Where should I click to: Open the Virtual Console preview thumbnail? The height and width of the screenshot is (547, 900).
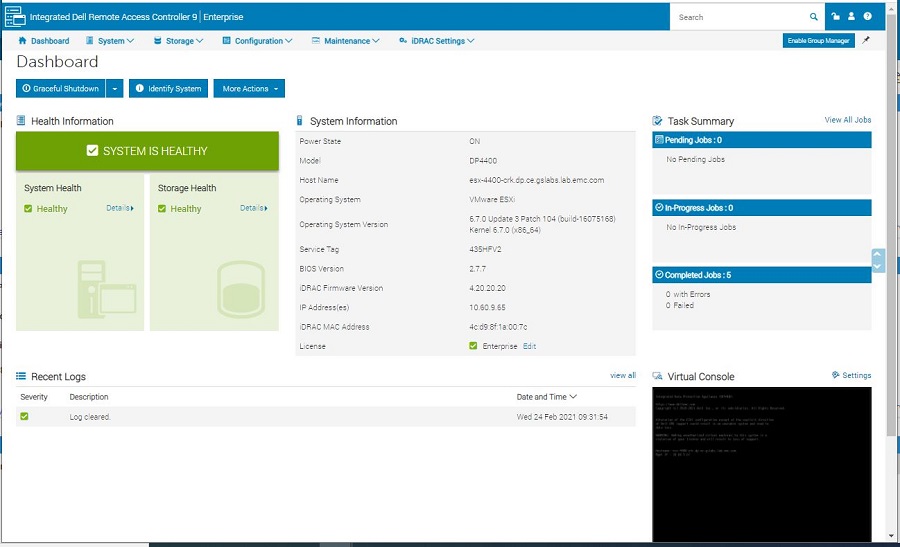(x=761, y=462)
